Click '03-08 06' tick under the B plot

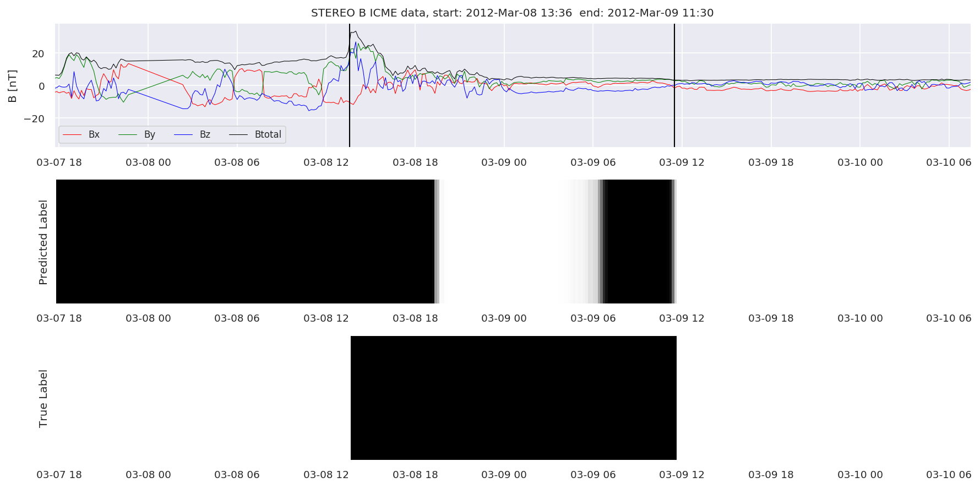pos(237,162)
